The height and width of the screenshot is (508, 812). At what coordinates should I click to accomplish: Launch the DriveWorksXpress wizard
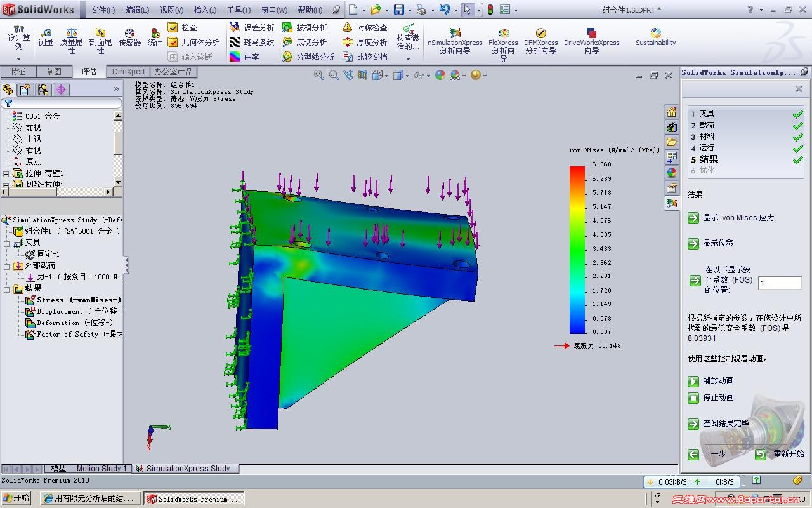click(x=591, y=41)
